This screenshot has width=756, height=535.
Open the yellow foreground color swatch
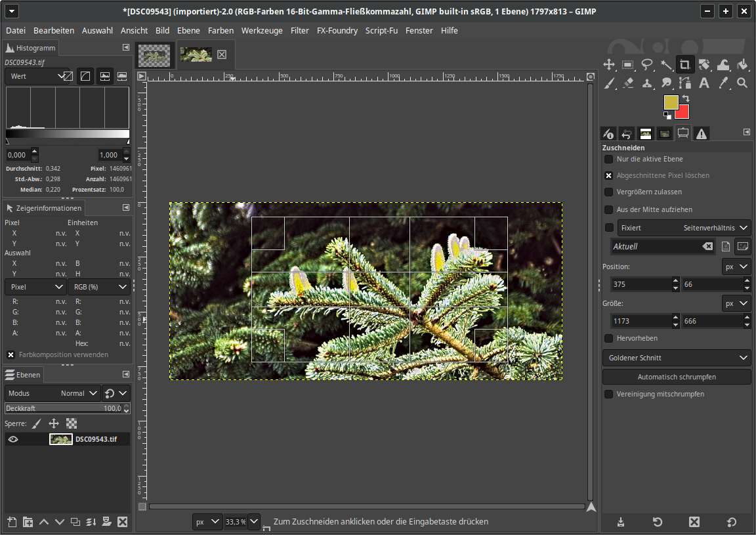(x=670, y=102)
